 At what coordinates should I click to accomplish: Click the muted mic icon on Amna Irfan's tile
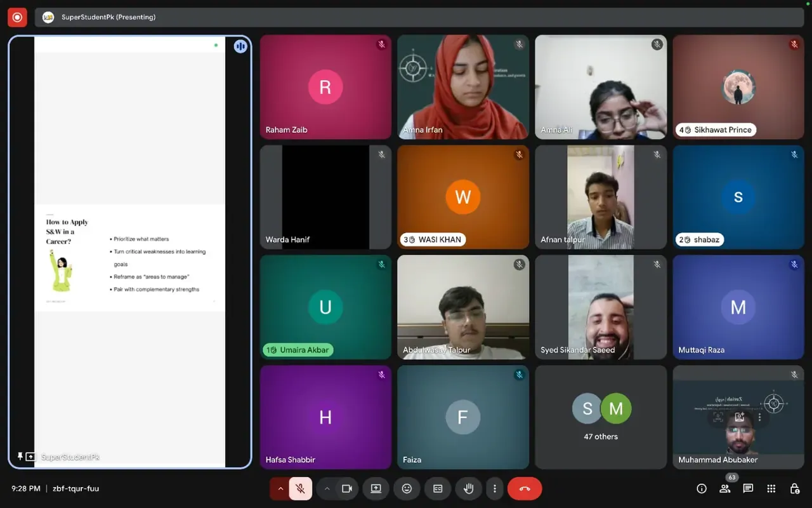(x=519, y=44)
